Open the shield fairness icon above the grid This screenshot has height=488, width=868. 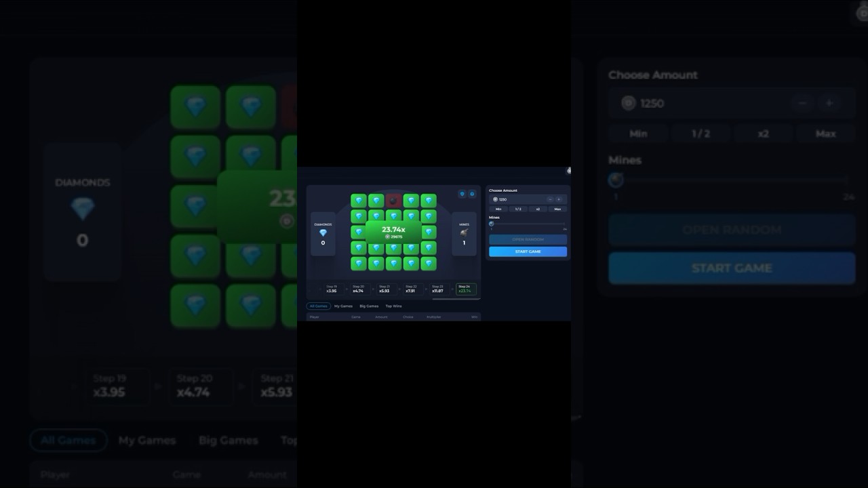tap(462, 194)
